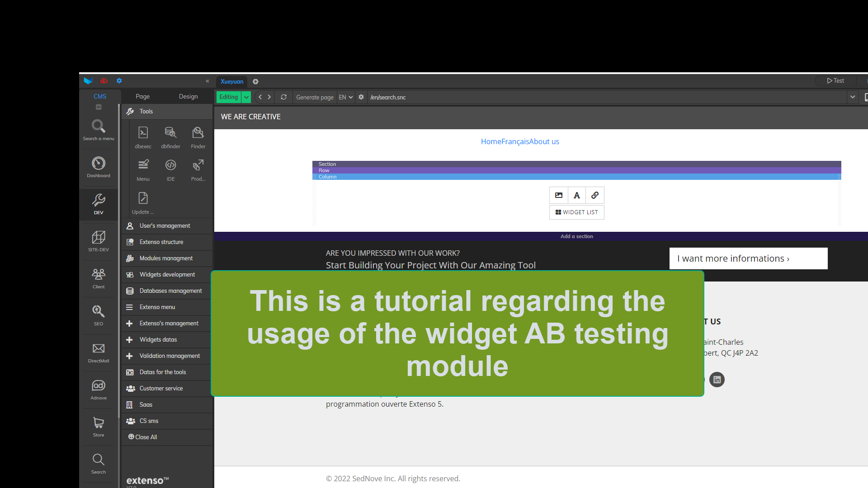Expand Customer service section
This screenshot has width=868, height=488.
[x=167, y=389]
